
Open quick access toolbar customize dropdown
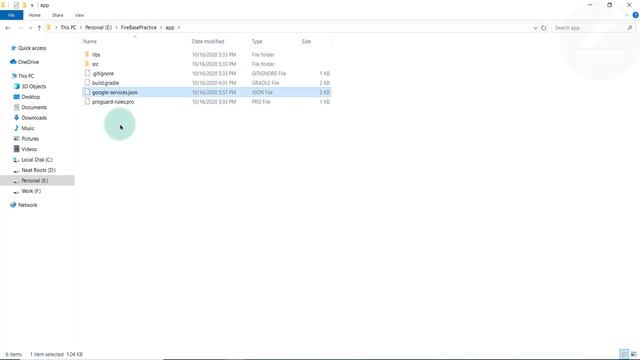click(32, 5)
